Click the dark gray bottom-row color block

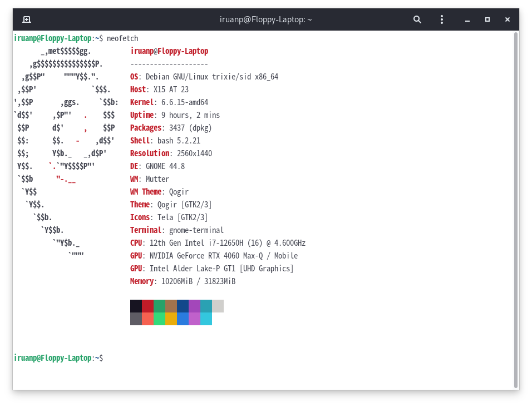136,319
